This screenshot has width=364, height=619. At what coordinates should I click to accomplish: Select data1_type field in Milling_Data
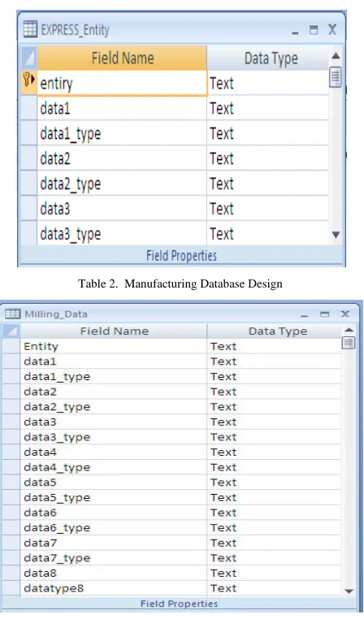(113, 376)
